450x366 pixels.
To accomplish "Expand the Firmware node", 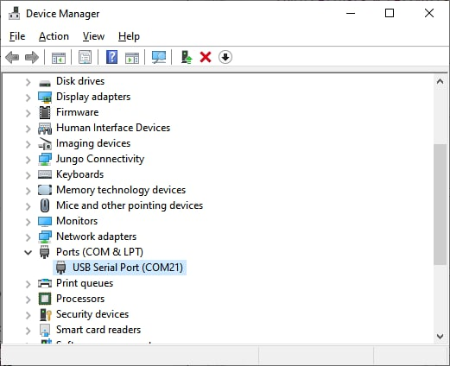I will point(28,113).
